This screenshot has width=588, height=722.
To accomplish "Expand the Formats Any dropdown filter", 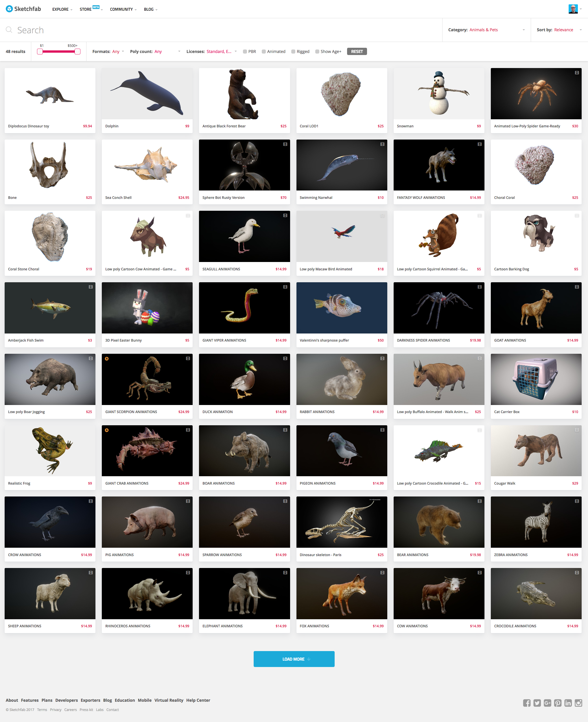I will click(x=117, y=51).
